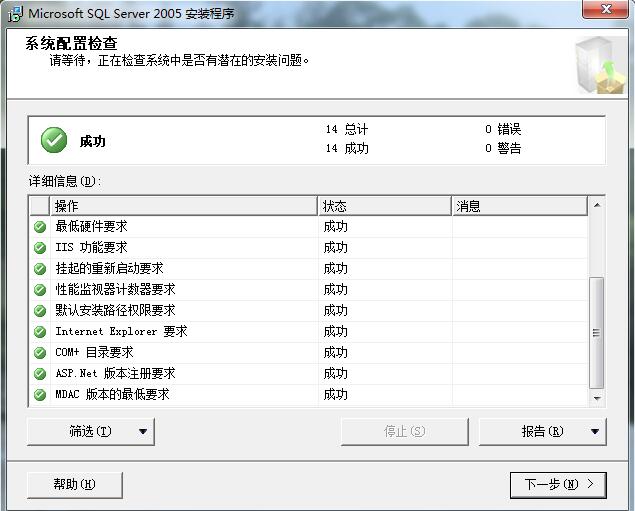Click the large green success checkmark icon

tap(54, 140)
